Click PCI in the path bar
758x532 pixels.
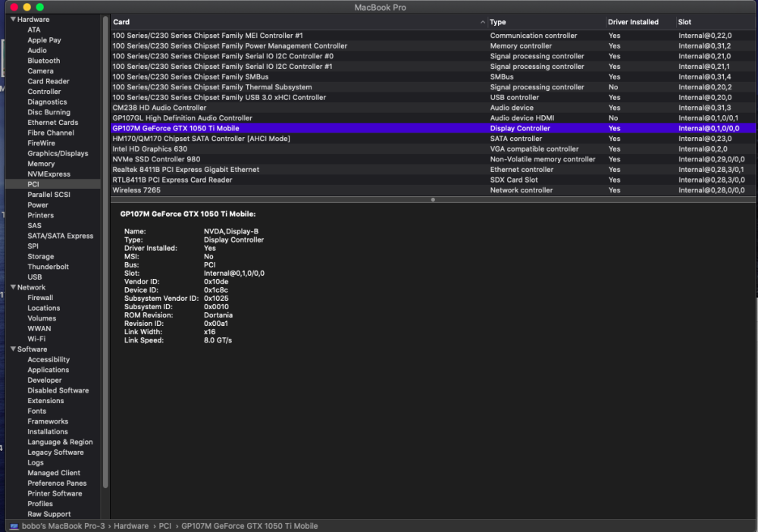[164, 526]
